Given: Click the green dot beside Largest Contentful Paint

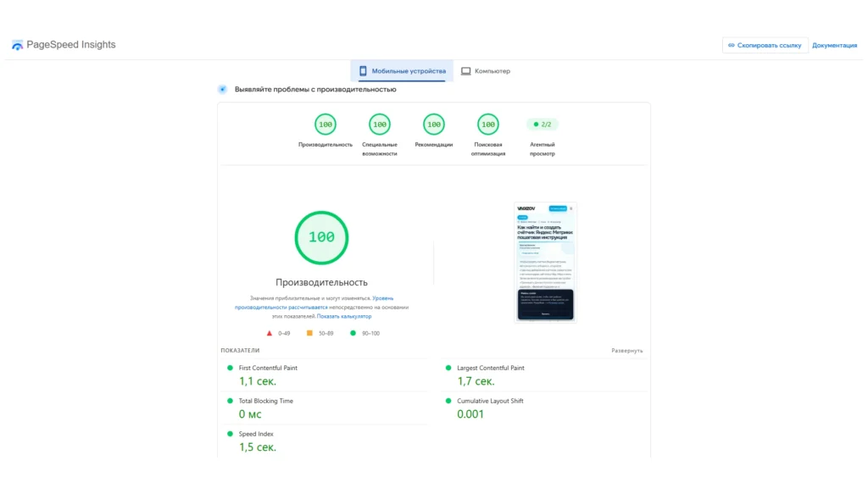Looking at the screenshot, I should 448,368.
